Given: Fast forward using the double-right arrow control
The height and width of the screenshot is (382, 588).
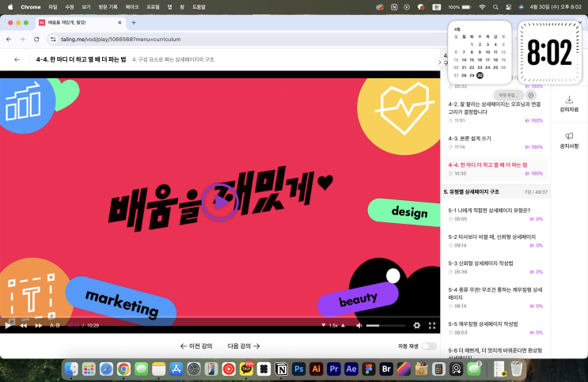Looking at the screenshot, I should pos(39,325).
